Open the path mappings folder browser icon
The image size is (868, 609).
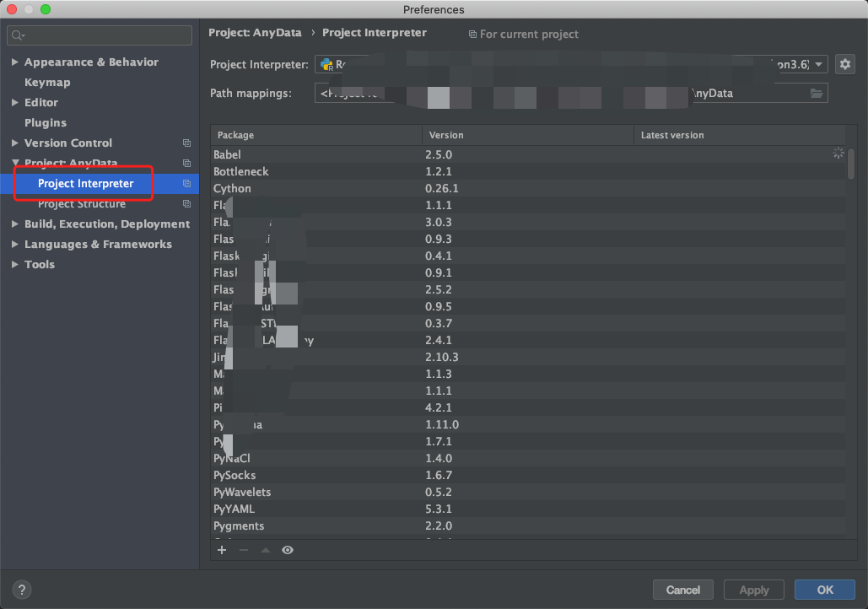[815, 93]
